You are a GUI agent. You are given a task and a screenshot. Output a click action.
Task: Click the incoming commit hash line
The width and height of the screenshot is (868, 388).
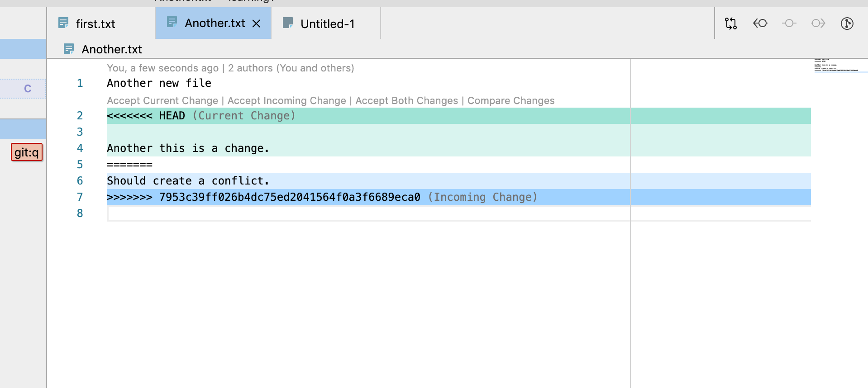459,197
